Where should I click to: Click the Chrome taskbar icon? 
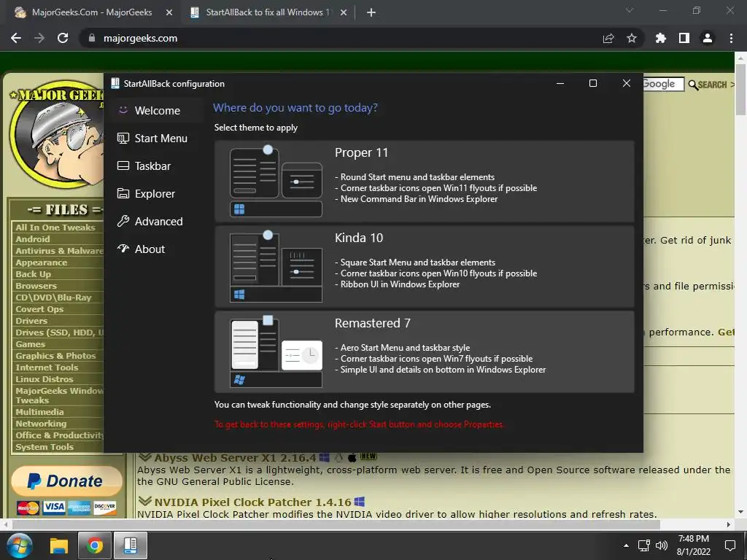coord(95,545)
